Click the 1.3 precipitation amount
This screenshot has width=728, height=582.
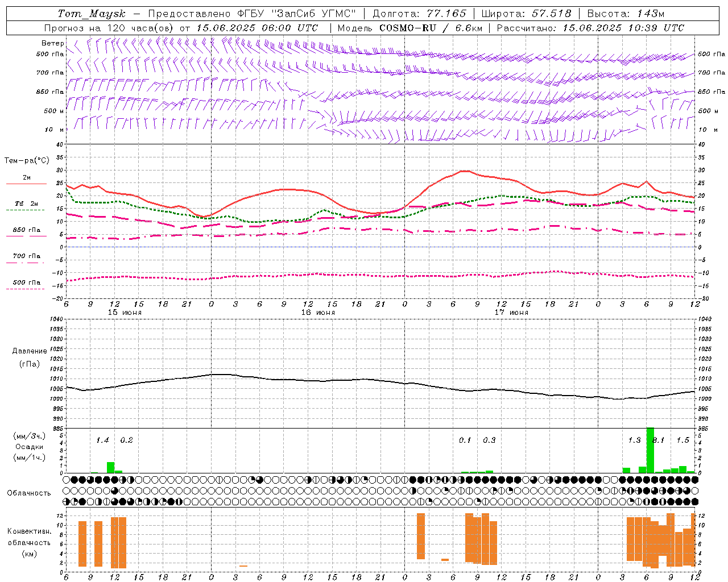click(634, 440)
